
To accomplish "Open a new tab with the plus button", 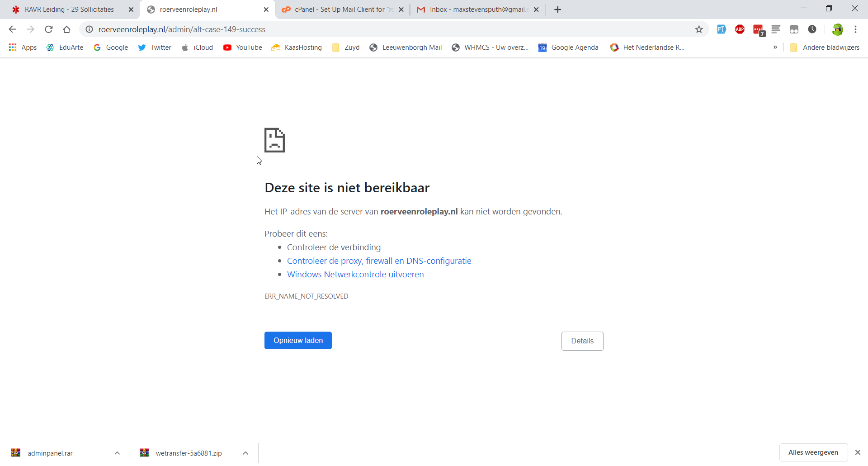I will (x=558, y=10).
